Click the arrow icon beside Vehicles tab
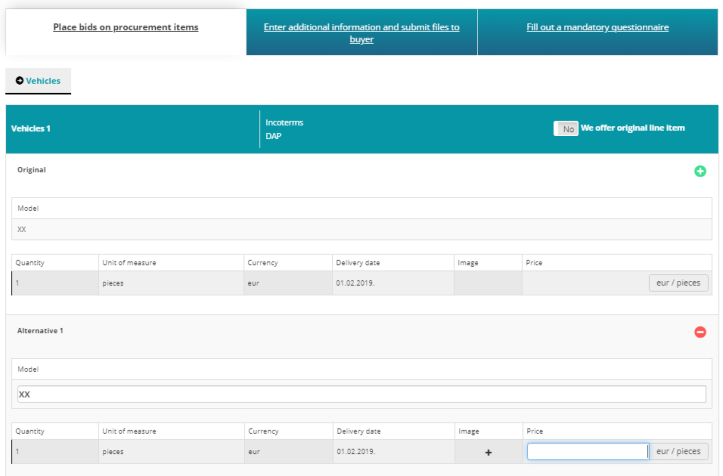This screenshot has height=476, width=723. (19, 81)
